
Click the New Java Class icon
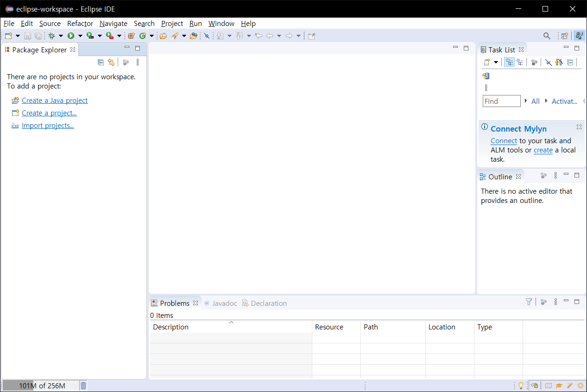click(x=142, y=36)
